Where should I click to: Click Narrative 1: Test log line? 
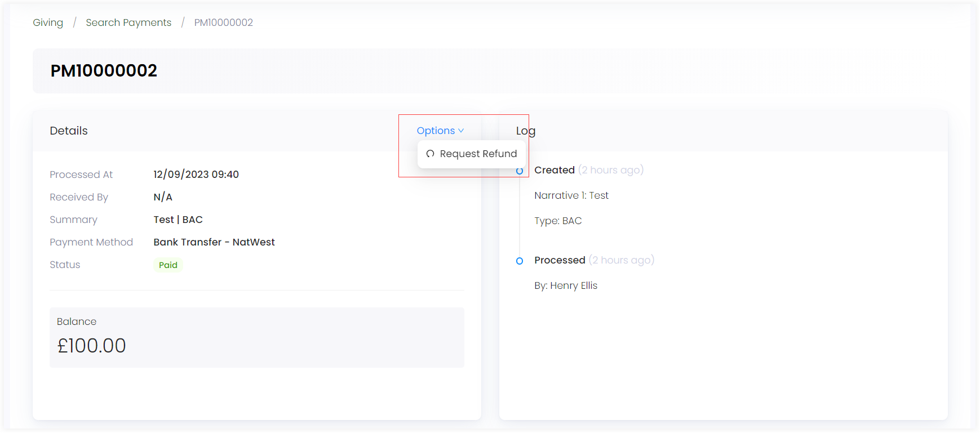click(571, 195)
